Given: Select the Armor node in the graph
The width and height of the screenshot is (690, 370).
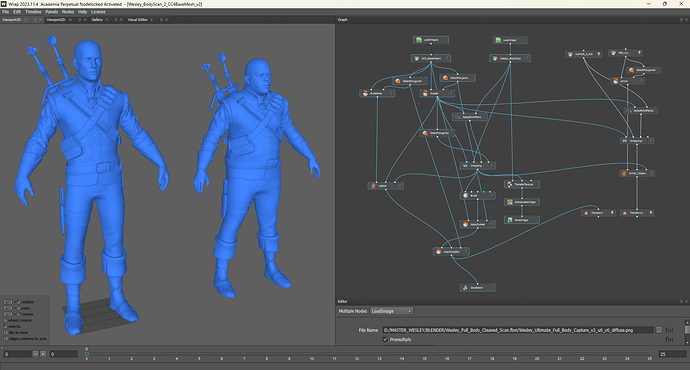Looking at the screenshot, I should click(629, 81).
